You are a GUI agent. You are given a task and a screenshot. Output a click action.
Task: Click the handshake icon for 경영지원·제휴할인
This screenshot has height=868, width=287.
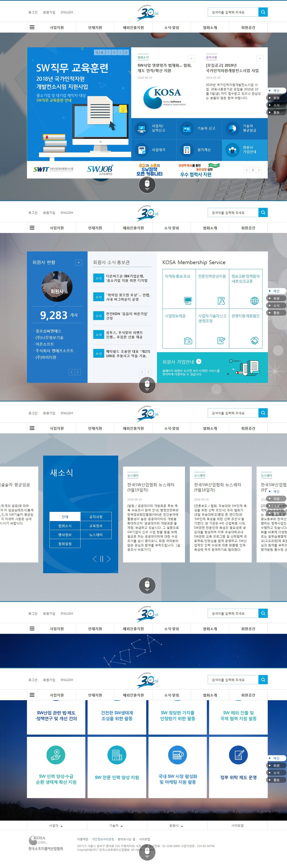(255, 341)
